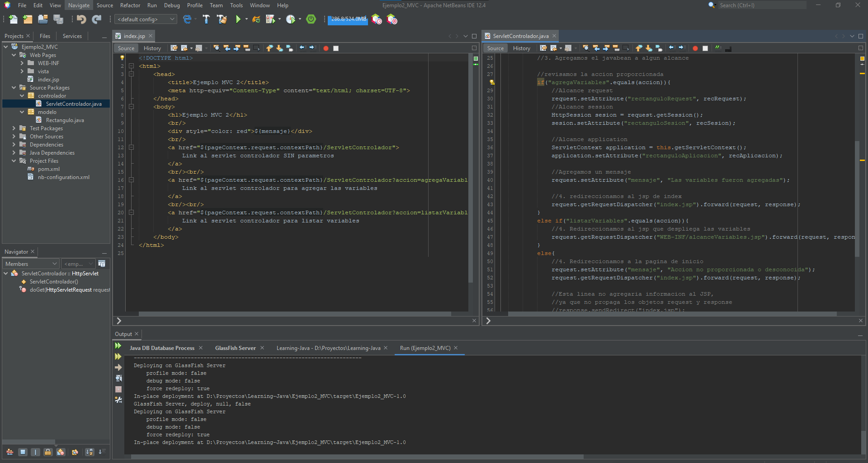Switch to the GlassFish Server output tab
This screenshot has width=868, height=463.
click(x=235, y=348)
